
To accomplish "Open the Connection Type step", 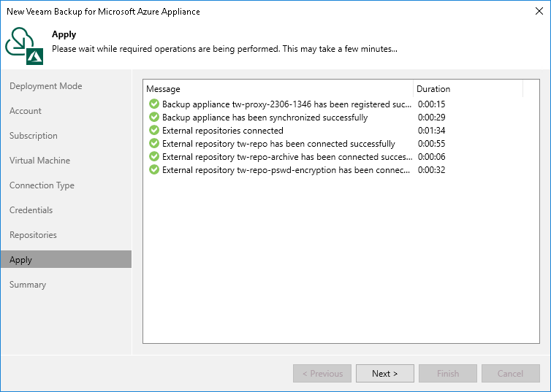I will coord(42,185).
